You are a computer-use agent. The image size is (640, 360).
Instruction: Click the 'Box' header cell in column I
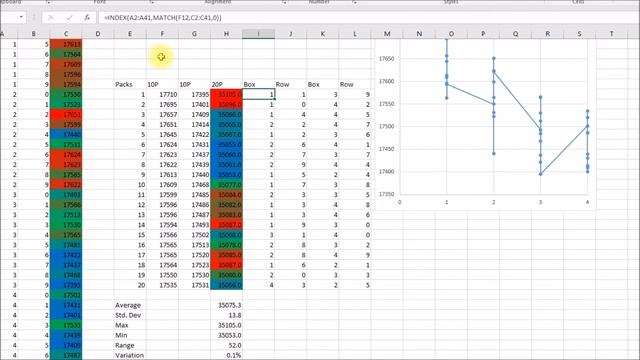(x=258, y=84)
